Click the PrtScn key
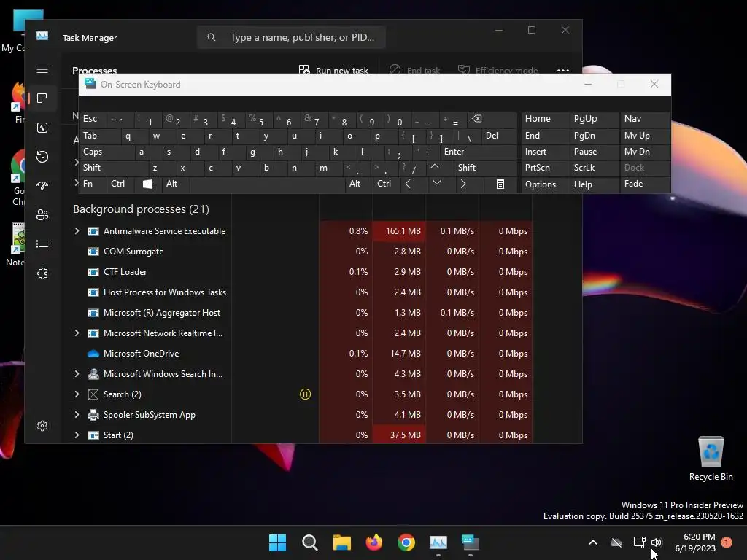The height and width of the screenshot is (560, 747). click(544, 168)
